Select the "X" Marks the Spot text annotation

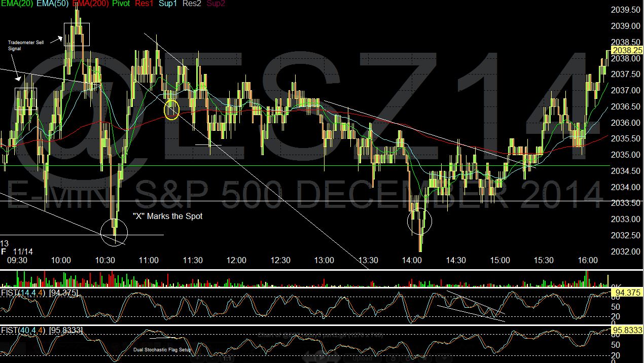(167, 216)
